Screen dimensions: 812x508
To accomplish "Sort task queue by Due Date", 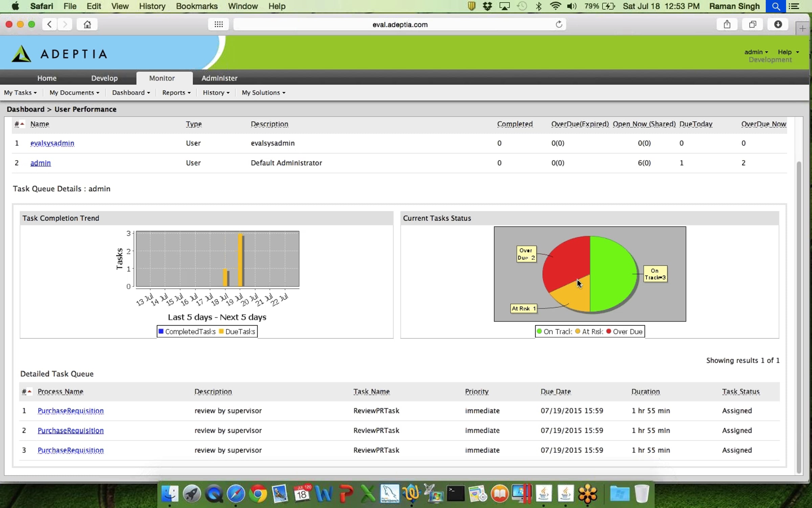I will tap(556, 391).
